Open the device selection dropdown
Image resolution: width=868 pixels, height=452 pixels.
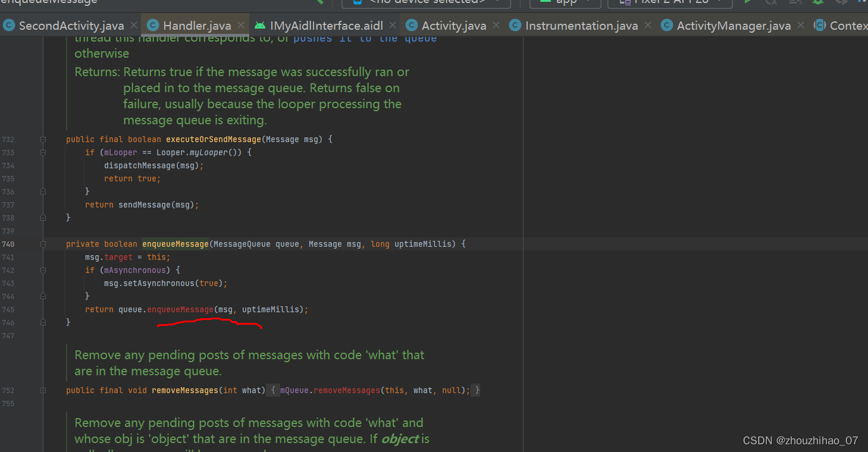click(x=426, y=2)
